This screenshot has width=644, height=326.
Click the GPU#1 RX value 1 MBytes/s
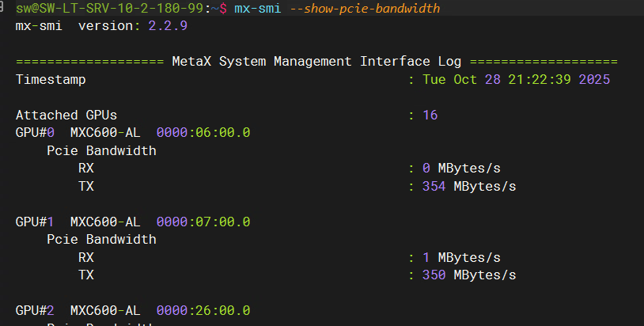coord(461,257)
